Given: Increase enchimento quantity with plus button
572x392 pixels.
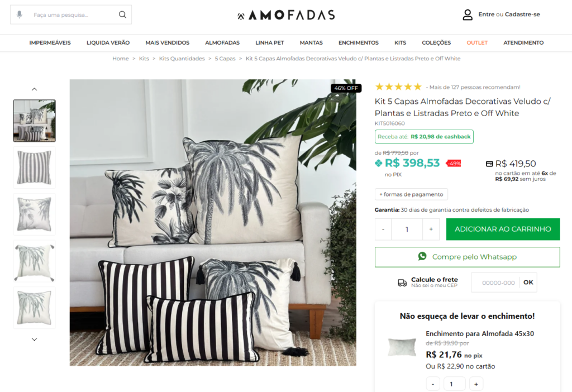Looking at the screenshot, I should (x=476, y=384).
